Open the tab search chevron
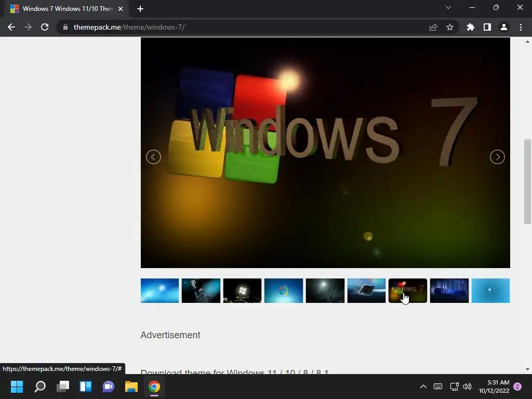Viewport: 532px width, 399px height. (448, 7)
